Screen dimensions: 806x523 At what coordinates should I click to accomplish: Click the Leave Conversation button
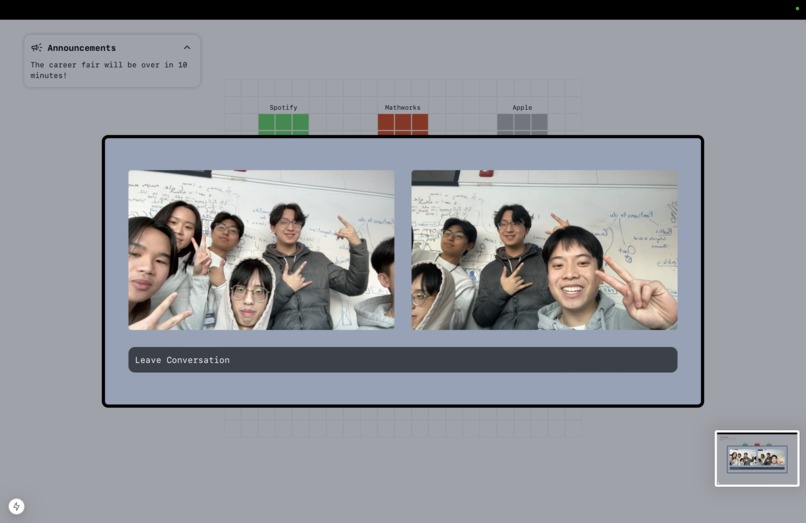coord(402,360)
